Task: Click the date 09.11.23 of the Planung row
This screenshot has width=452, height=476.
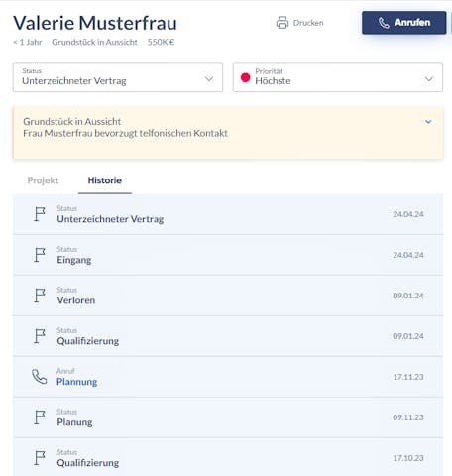Action: [x=408, y=417]
